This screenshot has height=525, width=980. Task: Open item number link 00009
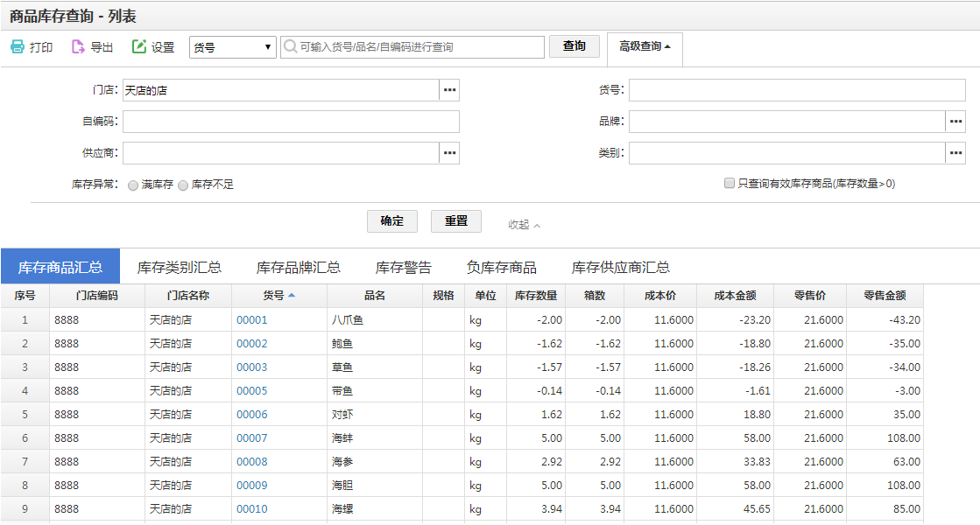[x=252, y=485]
